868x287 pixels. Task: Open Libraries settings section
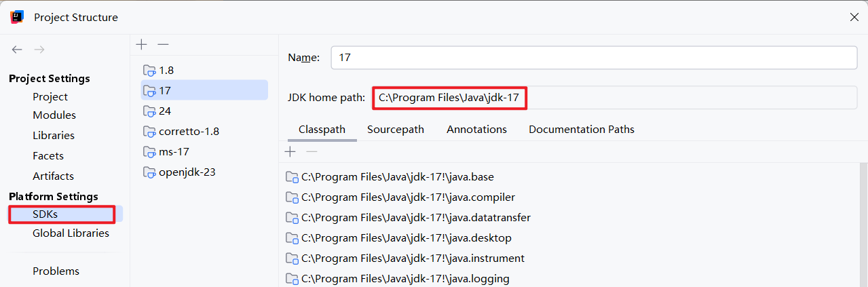coord(54,136)
